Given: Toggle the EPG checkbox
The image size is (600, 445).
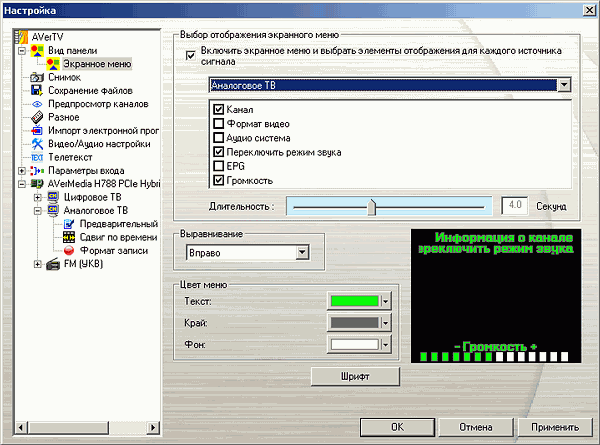Looking at the screenshot, I should pyautogui.click(x=218, y=166).
